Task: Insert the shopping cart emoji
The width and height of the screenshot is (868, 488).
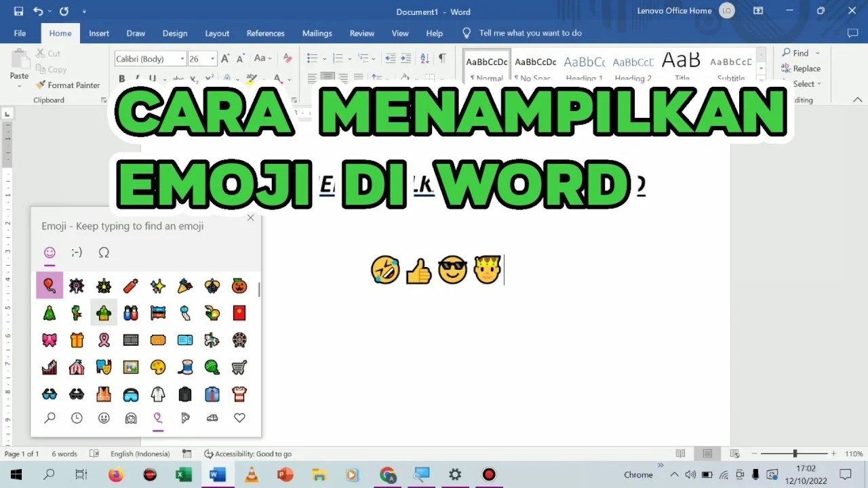Action: [239, 367]
